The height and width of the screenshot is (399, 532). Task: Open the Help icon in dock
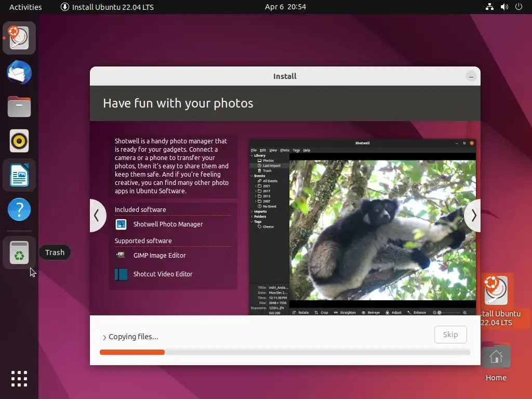click(x=19, y=209)
